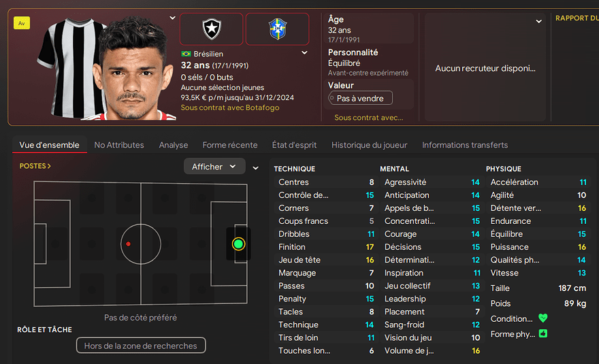Click the Pas à vendre button
This screenshot has width=599, height=364.
(x=360, y=99)
